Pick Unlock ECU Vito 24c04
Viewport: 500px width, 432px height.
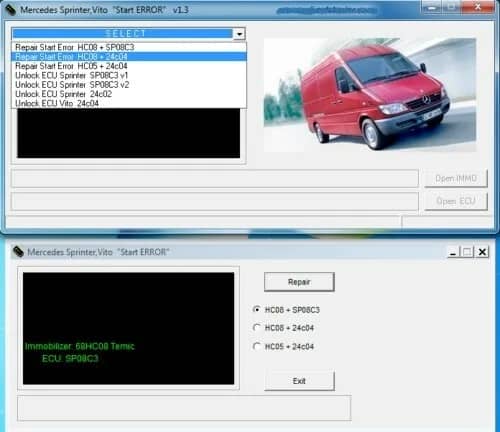pyautogui.click(x=129, y=103)
